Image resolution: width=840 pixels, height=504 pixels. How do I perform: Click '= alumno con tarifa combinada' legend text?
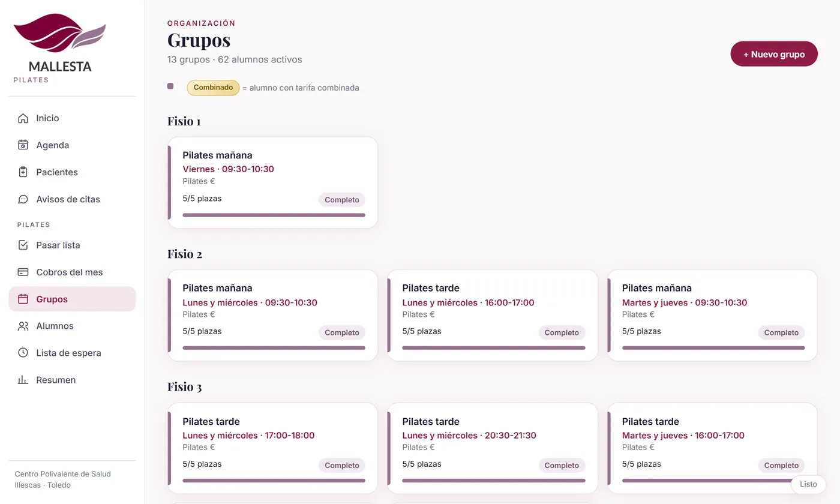(x=301, y=88)
